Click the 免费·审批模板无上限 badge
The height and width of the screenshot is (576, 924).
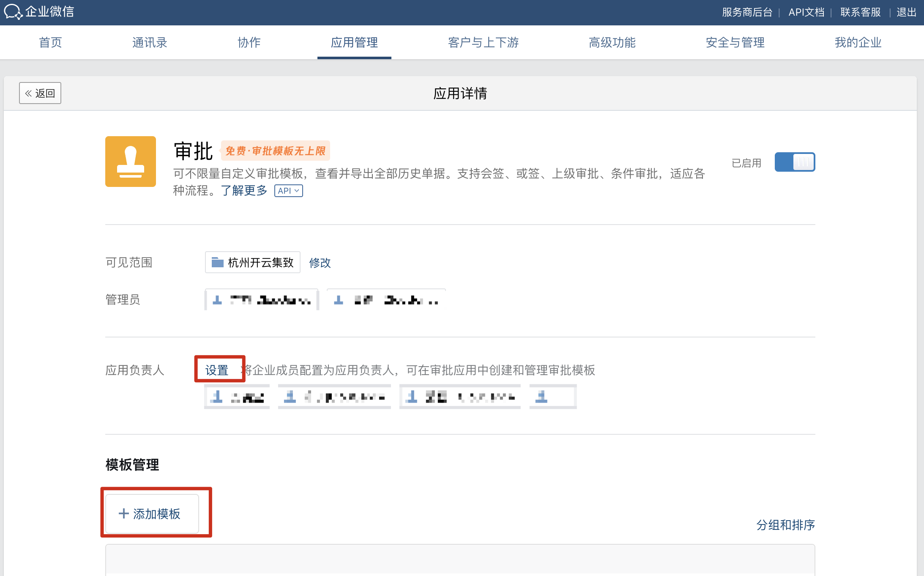coord(275,151)
